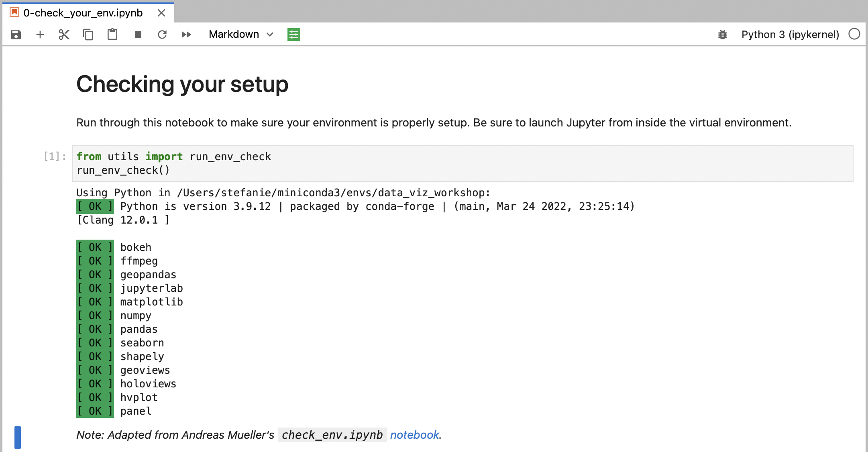Restart the kernel with refresh icon
The height and width of the screenshot is (452, 868).
point(162,35)
